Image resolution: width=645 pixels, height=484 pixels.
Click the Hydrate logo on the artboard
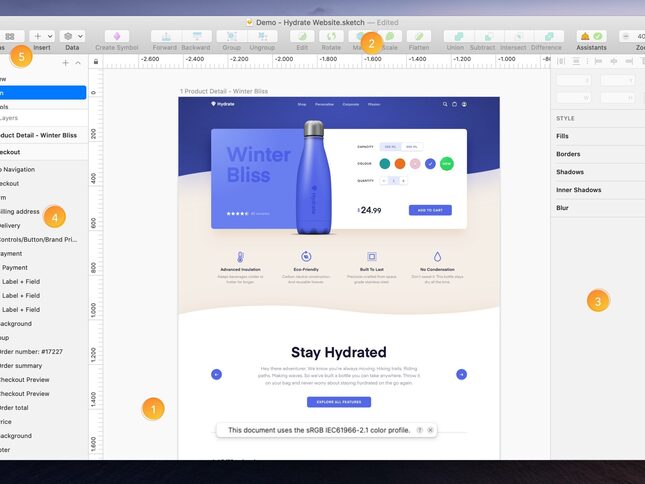223,104
